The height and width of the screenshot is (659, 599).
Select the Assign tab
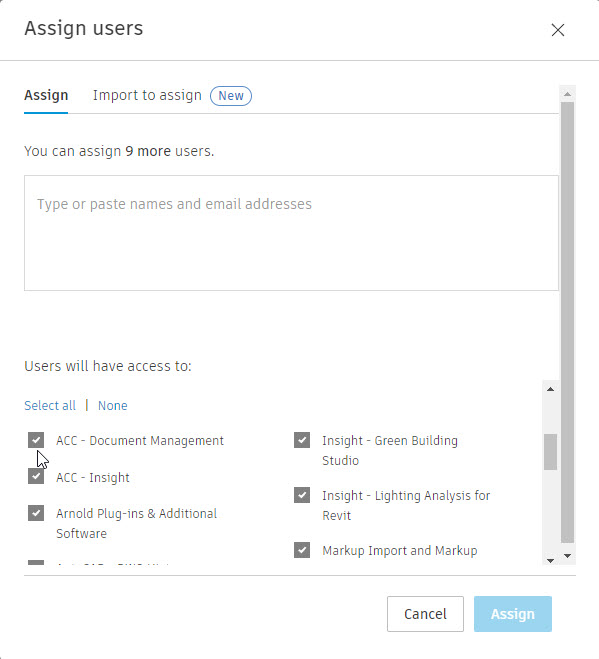click(x=46, y=95)
